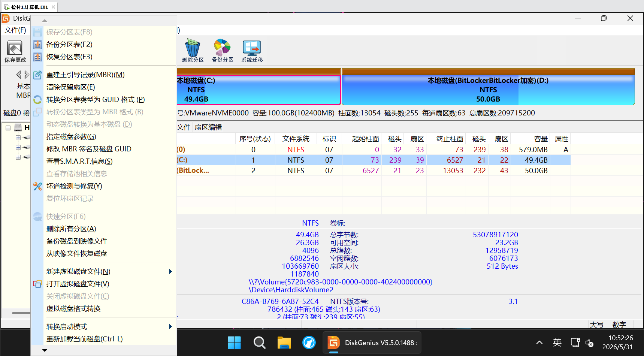
Task: Collapse the HD disk tree node
Action: 8,128
